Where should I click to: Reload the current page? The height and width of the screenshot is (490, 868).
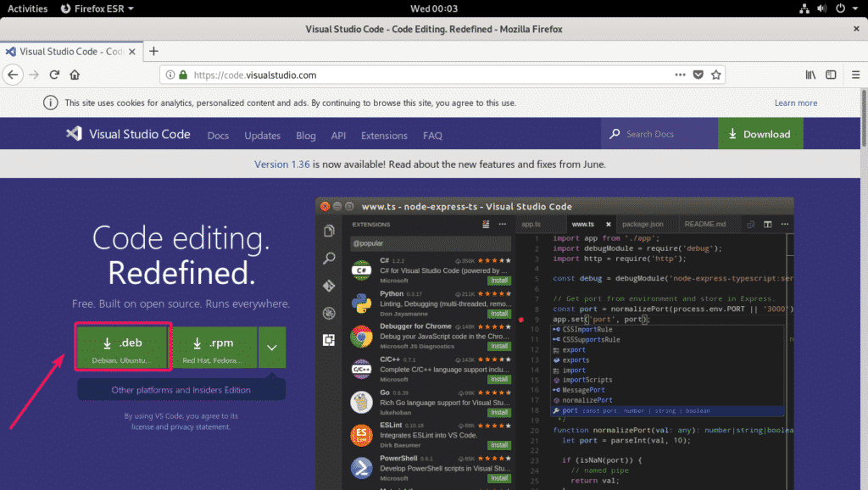click(55, 75)
